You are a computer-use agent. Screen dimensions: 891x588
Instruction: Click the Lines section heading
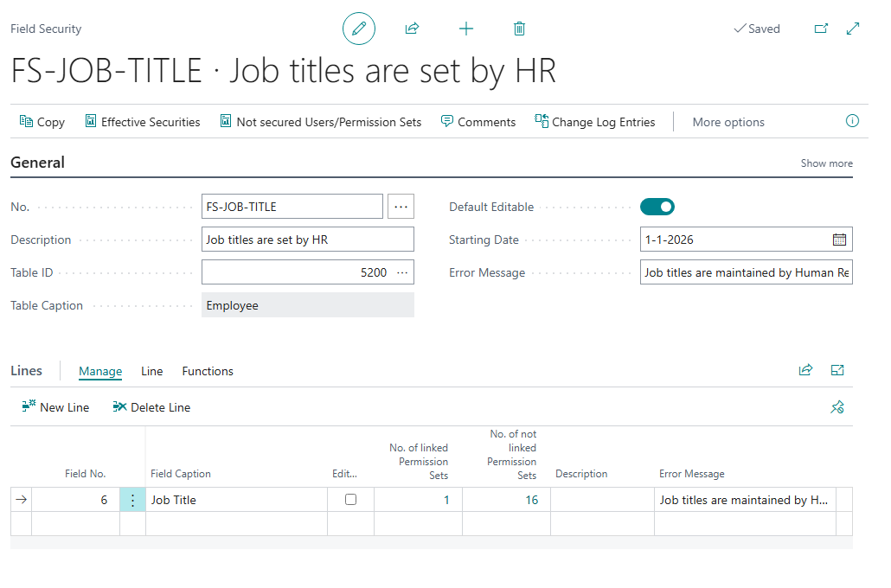point(26,371)
